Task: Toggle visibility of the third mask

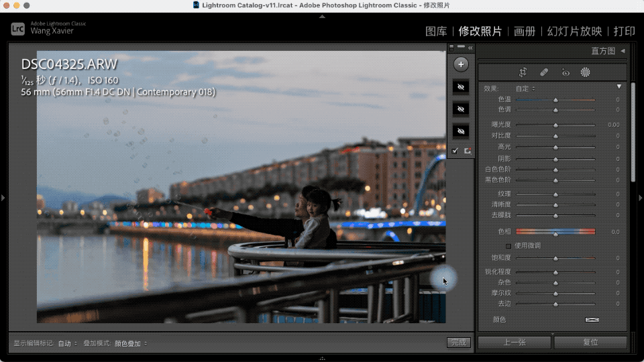Action: click(461, 131)
